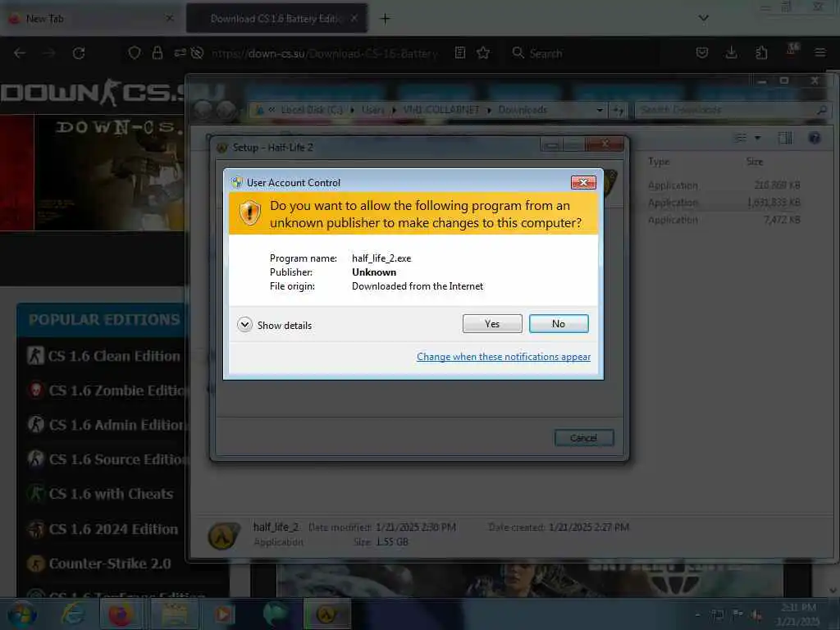This screenshot has height=630, width=840.
Task: Open media player from the taskbar
Action: click(224, 614)
